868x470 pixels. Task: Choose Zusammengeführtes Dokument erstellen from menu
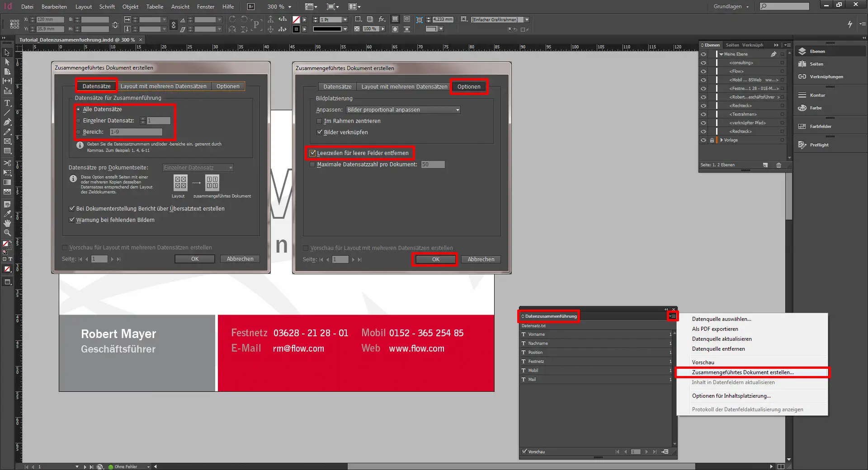click(x=743, y=372)
